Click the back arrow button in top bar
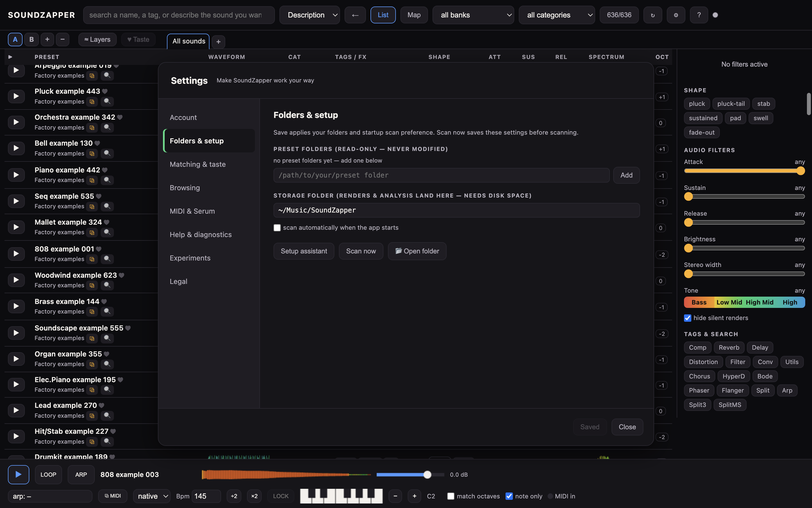 click(x=355, y=15)
